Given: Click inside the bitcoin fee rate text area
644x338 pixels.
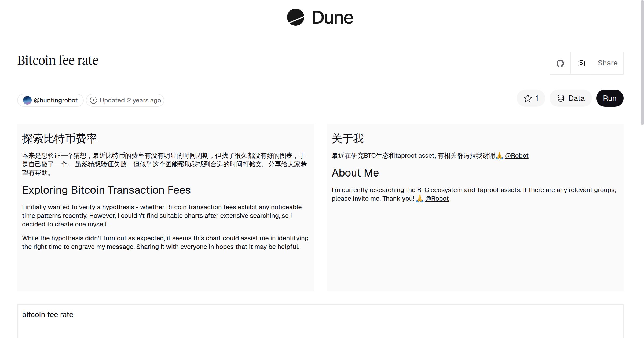Looking at the screenshot, I should 48,314.
